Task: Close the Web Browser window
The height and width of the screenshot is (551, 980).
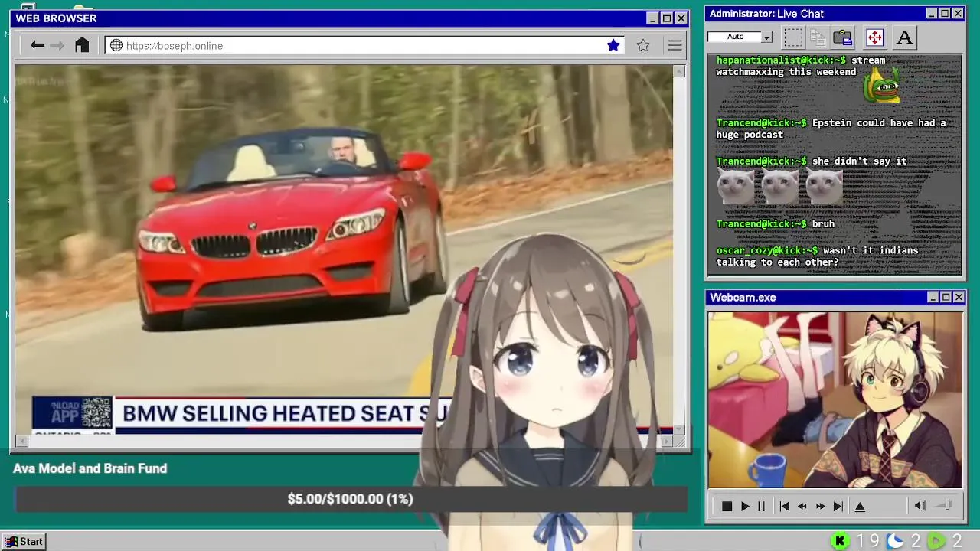Action: (681, 18)
